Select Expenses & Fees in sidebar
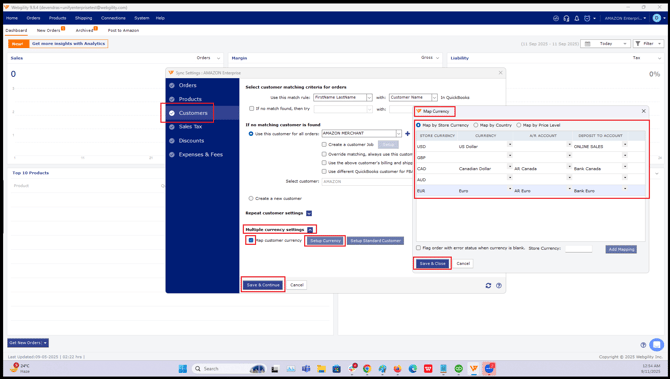 pyautogui.click(x=200, y=154)
